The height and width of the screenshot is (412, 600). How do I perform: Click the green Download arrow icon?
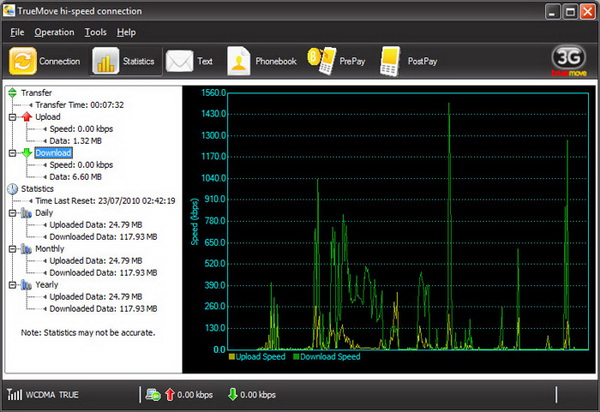[x=26, y=153]
